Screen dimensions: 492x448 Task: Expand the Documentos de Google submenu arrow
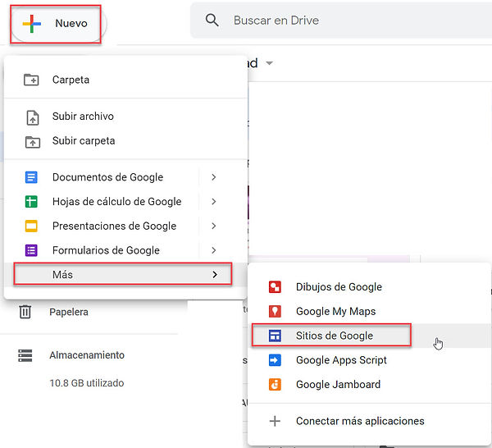coord(214,177)
